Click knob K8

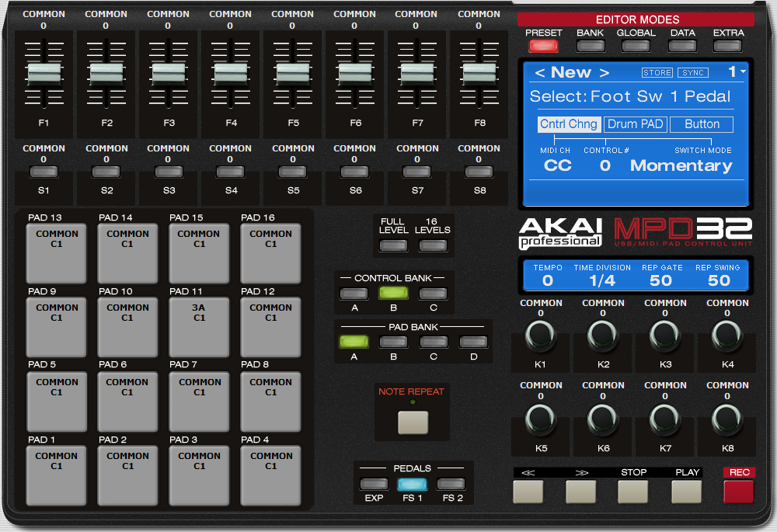click(727, 419)
